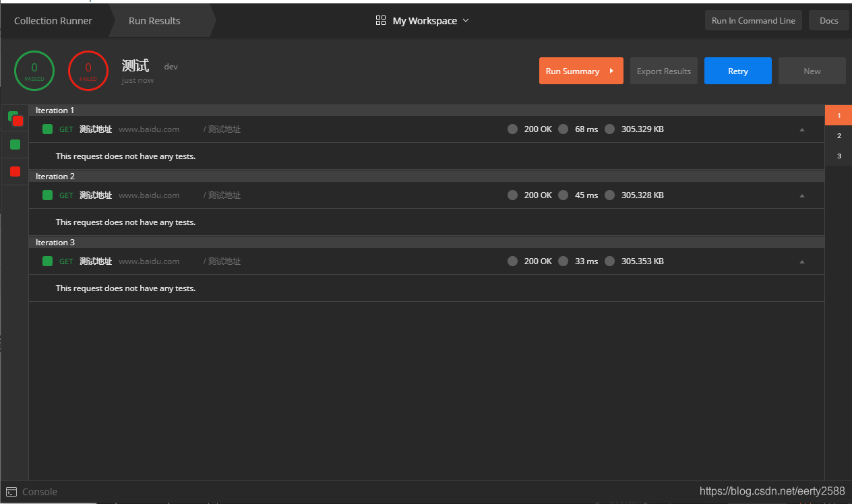Screen dimensions: 852x504
Task: Jump to iteration 1 in side index
Action: coord(839,115)
